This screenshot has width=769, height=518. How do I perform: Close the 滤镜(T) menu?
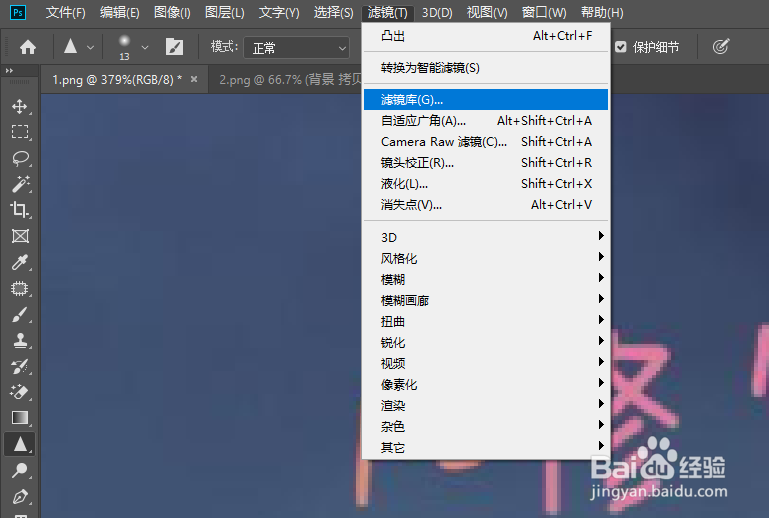[x=387, y=12]
